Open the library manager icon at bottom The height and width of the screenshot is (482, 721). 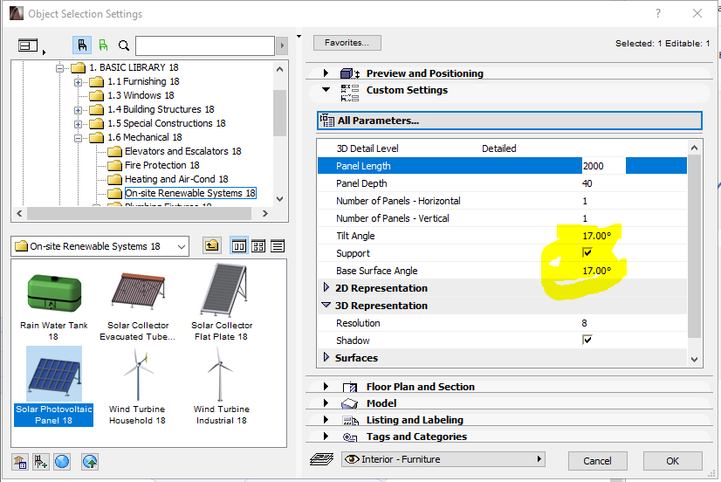tap(20, 462)
